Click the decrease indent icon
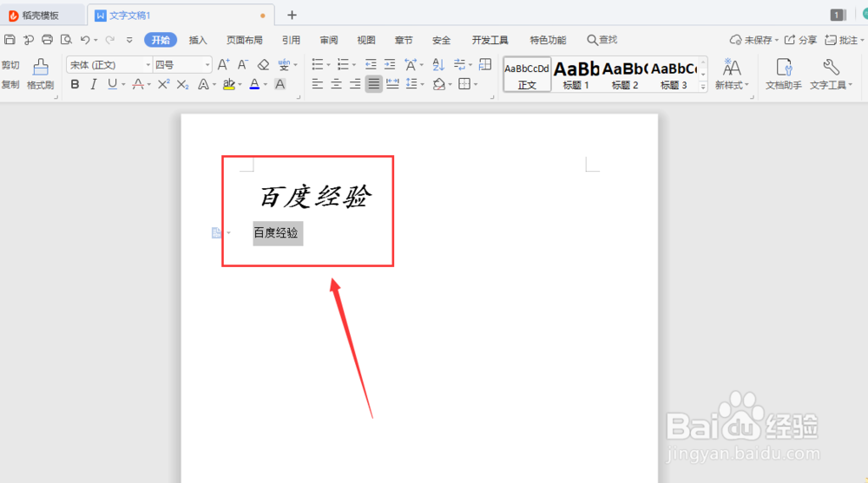The height and width of the screenshot is (483, 868). (x=371, y=65)
